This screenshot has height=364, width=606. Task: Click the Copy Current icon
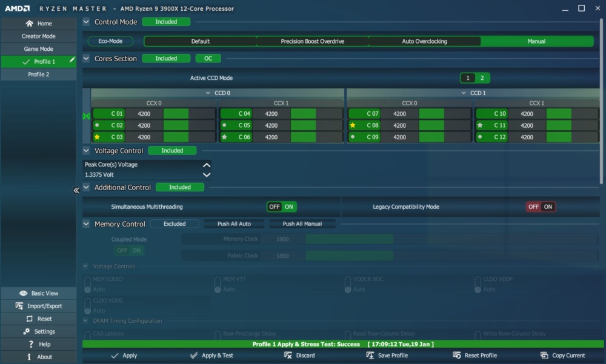pos(544,355)
